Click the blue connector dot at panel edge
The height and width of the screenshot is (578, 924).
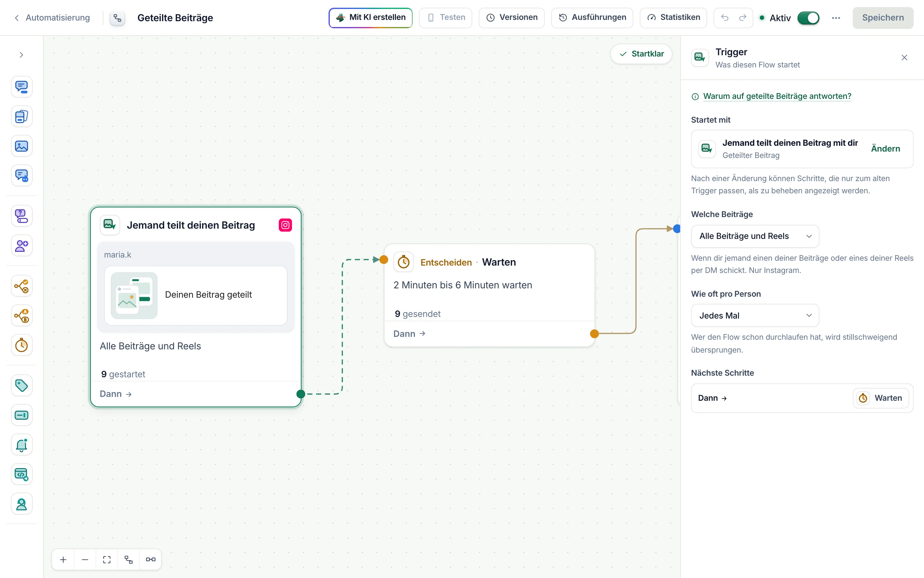677,229
